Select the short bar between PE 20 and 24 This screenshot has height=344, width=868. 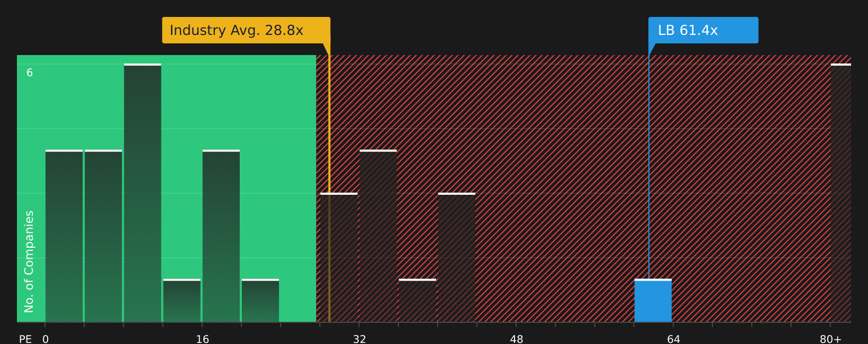pyautogui.click(x=260, y=301)
